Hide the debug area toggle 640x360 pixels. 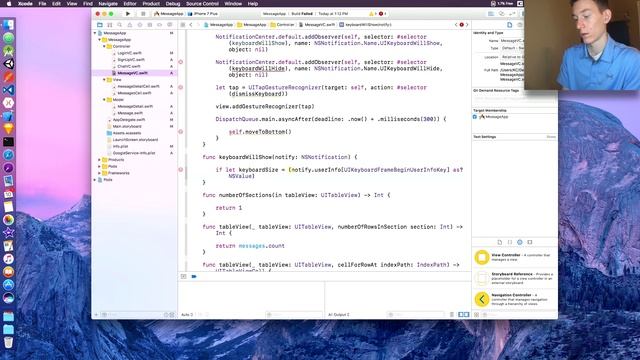184,276
